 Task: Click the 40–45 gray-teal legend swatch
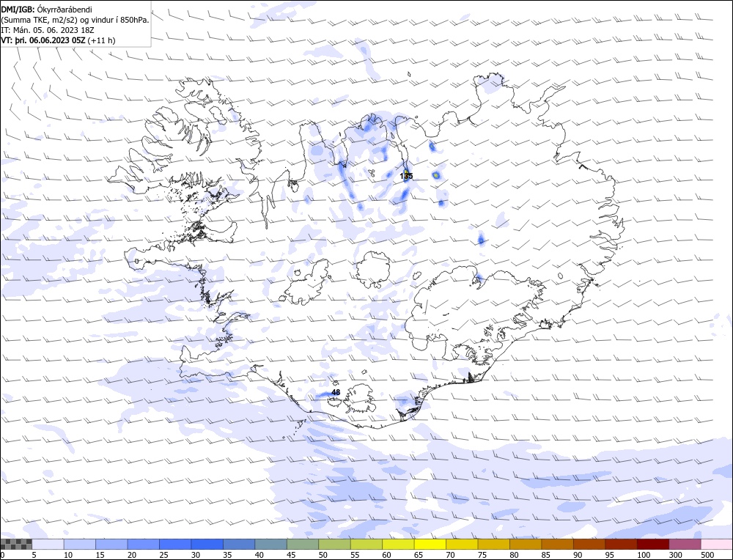click(270, 544)
